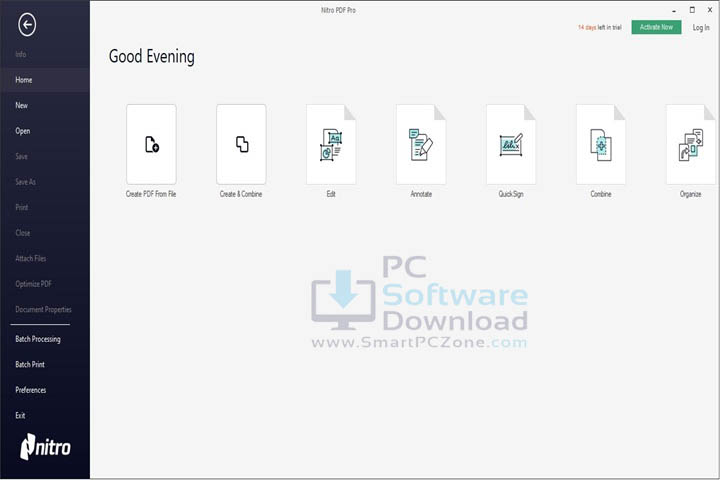The width and height of the screenshot is (720, 480).
Task: Launch the Edit tool tile
Action: (331, 144)
